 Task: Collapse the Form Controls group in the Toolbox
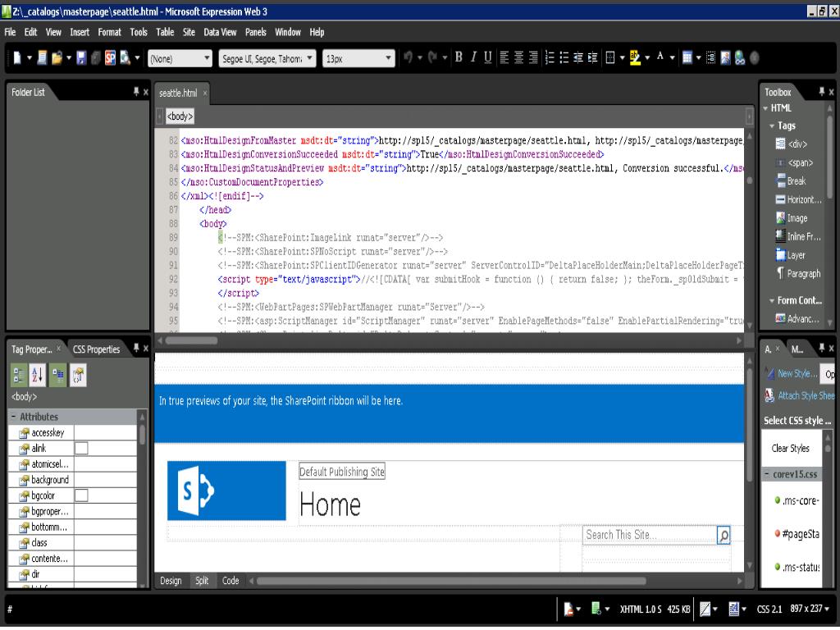[772, 300]
